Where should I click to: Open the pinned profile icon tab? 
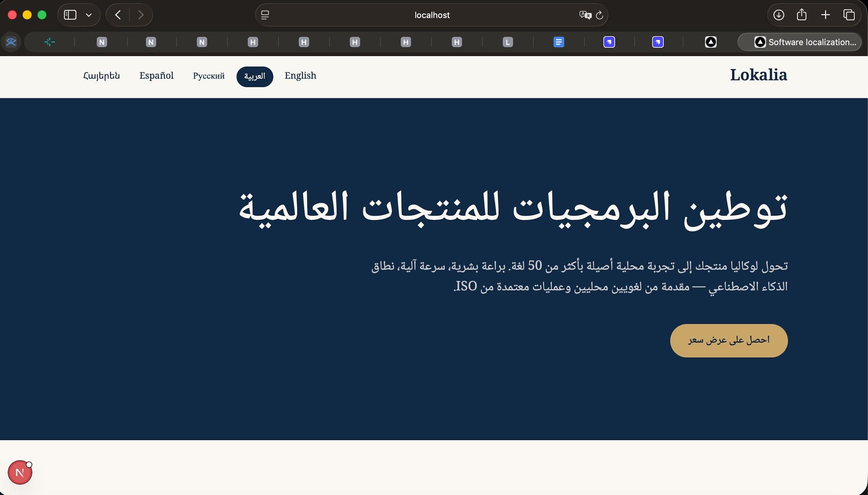pos(11,42)
